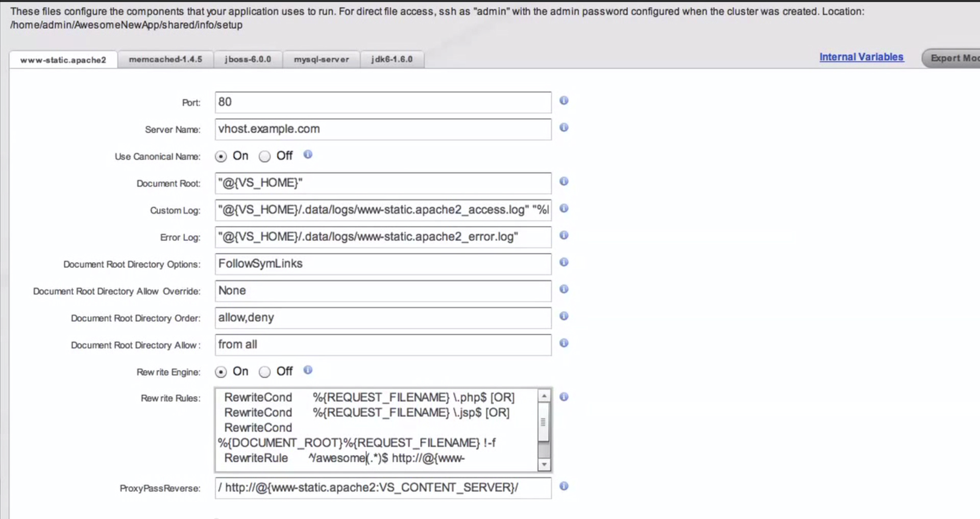Switch to the memcached-1.4.5 tab
980x519 pixels.
coord(165,59)
